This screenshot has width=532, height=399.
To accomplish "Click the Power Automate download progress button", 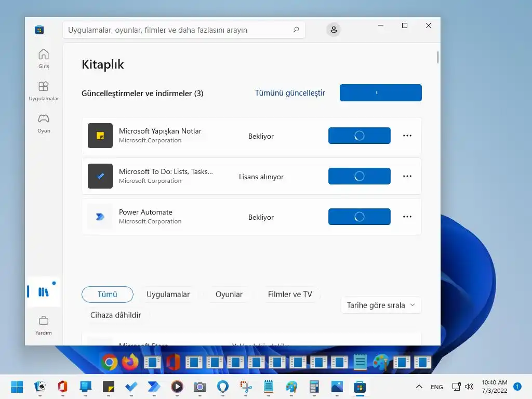I will point(360,217).
